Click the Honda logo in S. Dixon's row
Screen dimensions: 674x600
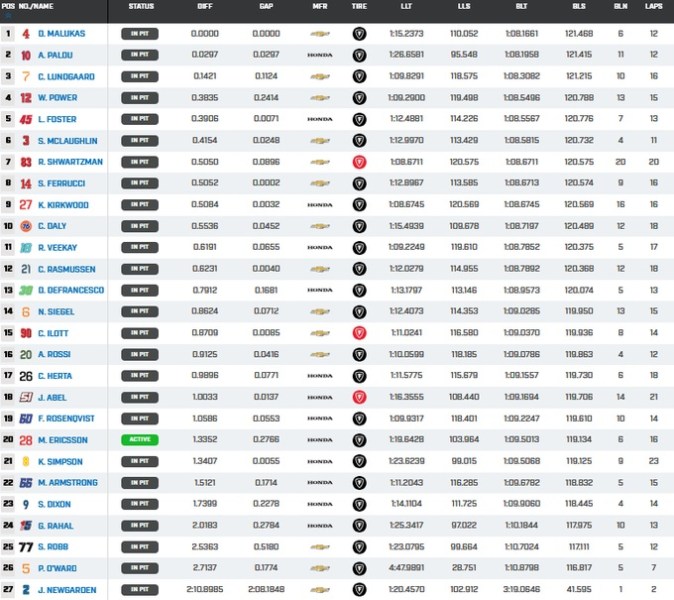pyautogui.click(x=320, y=504)
